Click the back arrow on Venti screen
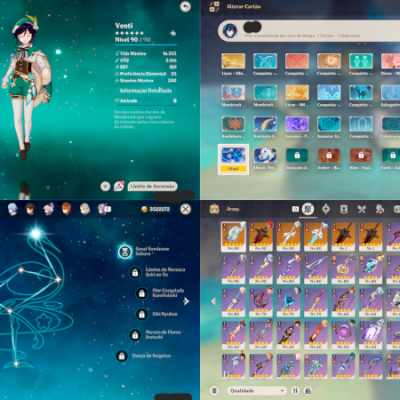 (185, 6)
